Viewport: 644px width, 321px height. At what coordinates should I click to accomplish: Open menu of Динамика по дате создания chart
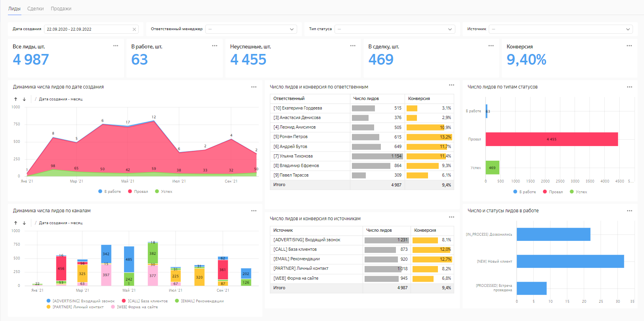pos(254,87)
